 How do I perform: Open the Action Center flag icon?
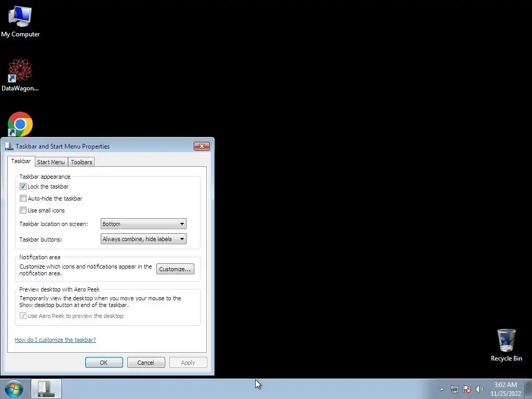click(x=467, y=389)
